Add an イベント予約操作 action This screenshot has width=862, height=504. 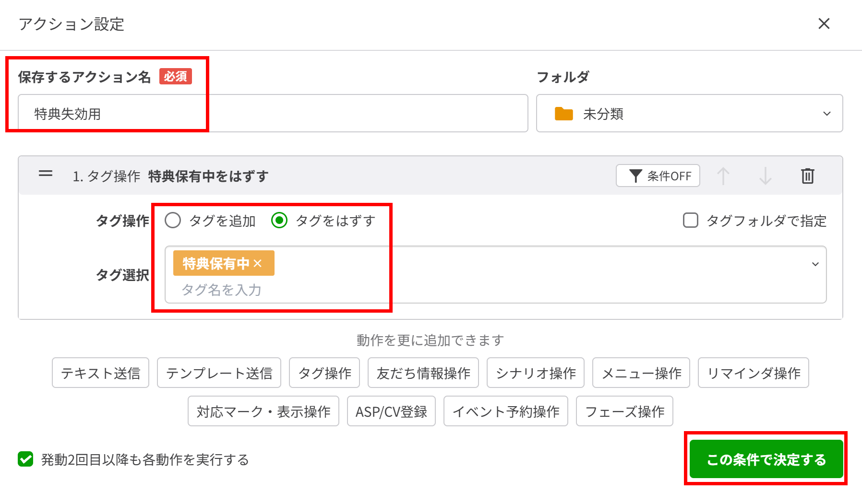pos(505,411)
